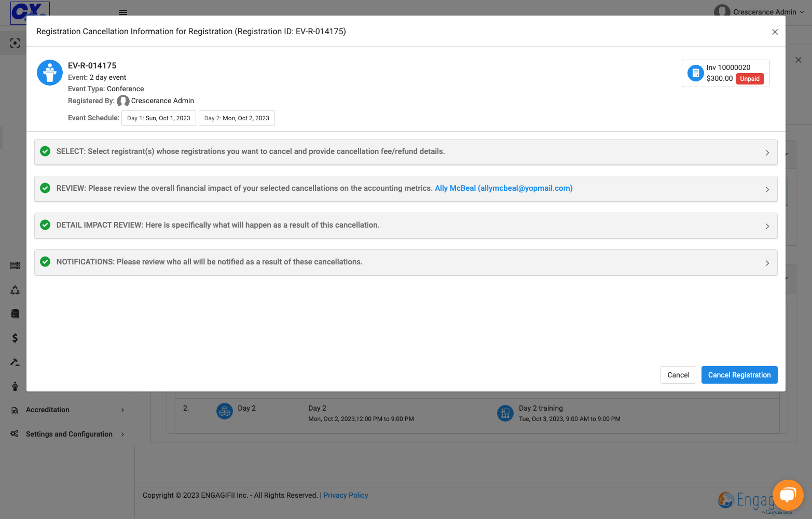
Task: Click the Day 1 Sun, Oct 1 schedule chip
Action: 159,118
